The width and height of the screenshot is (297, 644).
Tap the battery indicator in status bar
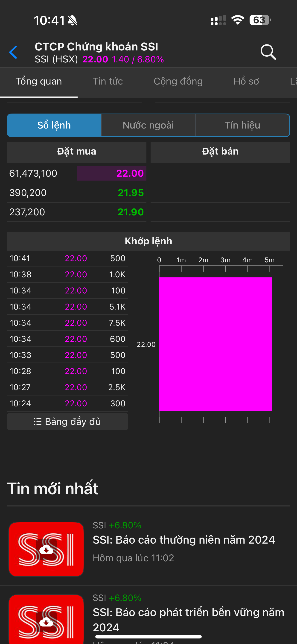260,20
